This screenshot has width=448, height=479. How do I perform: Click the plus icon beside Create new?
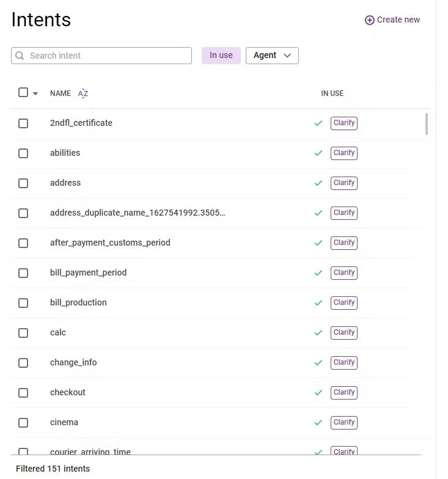click(x=369, y=20)
